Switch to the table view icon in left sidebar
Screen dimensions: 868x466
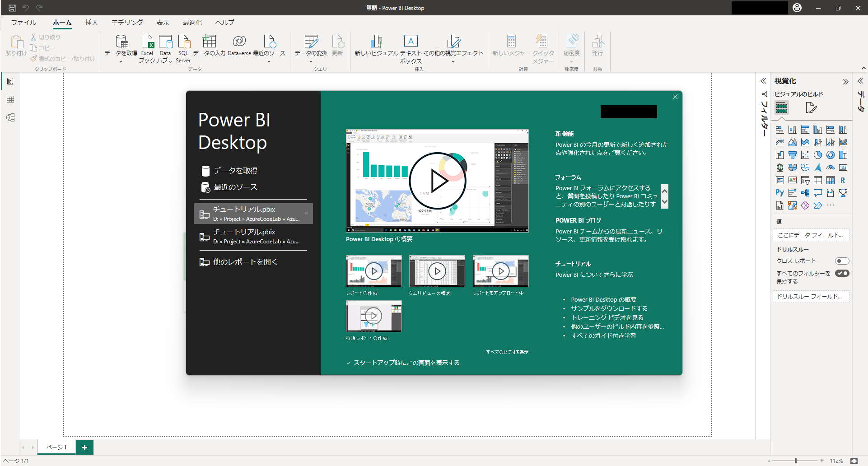coord(10,99)
